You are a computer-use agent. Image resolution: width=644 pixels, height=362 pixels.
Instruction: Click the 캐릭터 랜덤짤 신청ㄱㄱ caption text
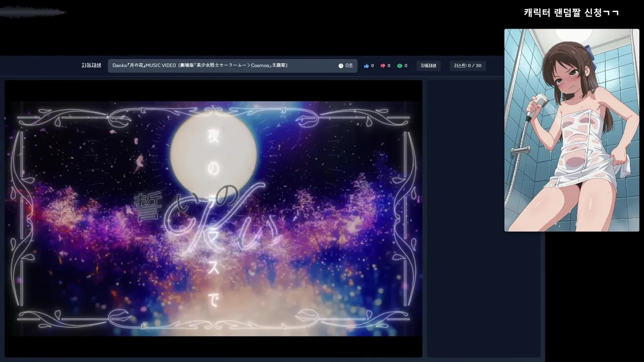tap(572, 13)
